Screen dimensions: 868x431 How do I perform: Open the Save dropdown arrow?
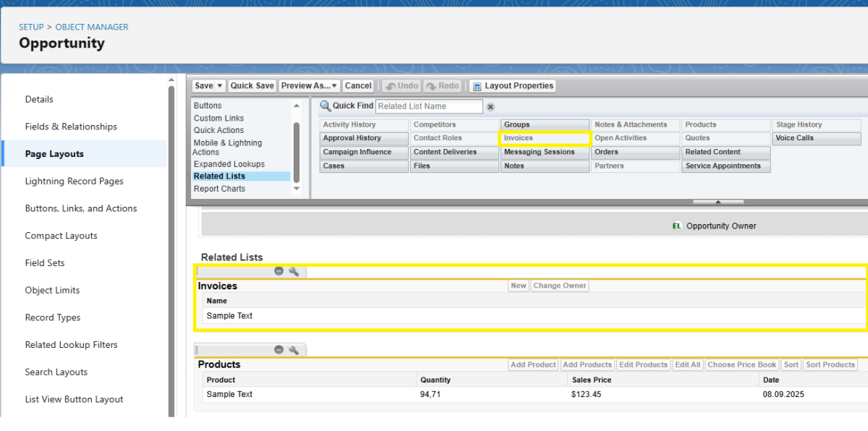[x=220, y=86]
